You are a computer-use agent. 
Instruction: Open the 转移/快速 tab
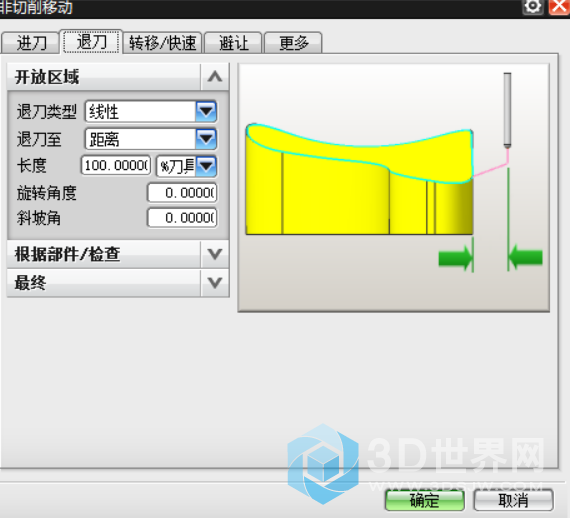click(x=162, y=43)
